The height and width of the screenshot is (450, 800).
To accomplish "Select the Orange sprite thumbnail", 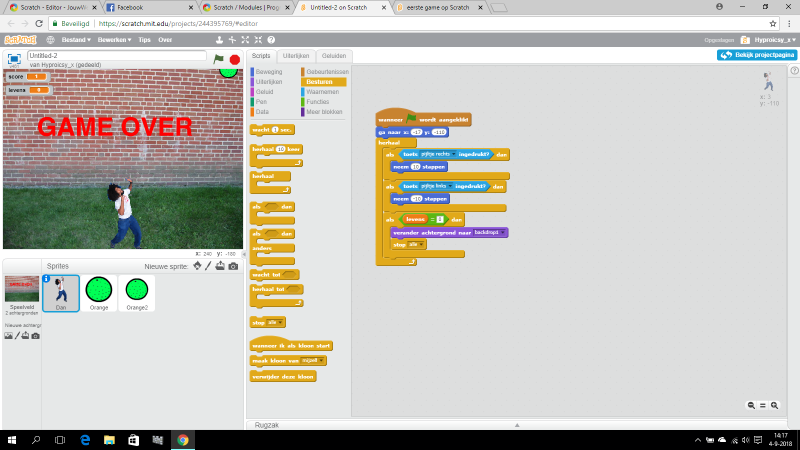I will coord(99,293).
